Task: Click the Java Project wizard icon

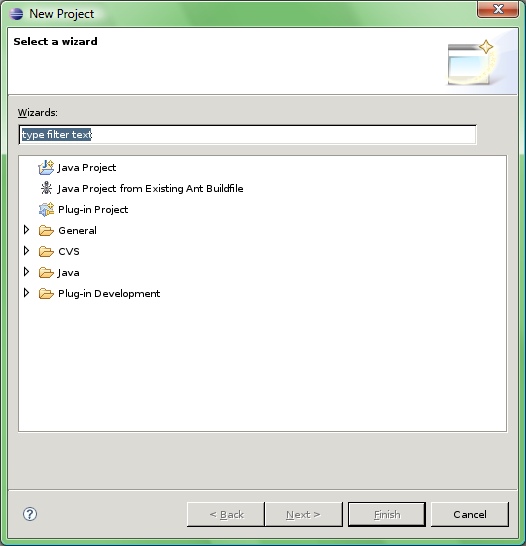Action: coord(46,167)
